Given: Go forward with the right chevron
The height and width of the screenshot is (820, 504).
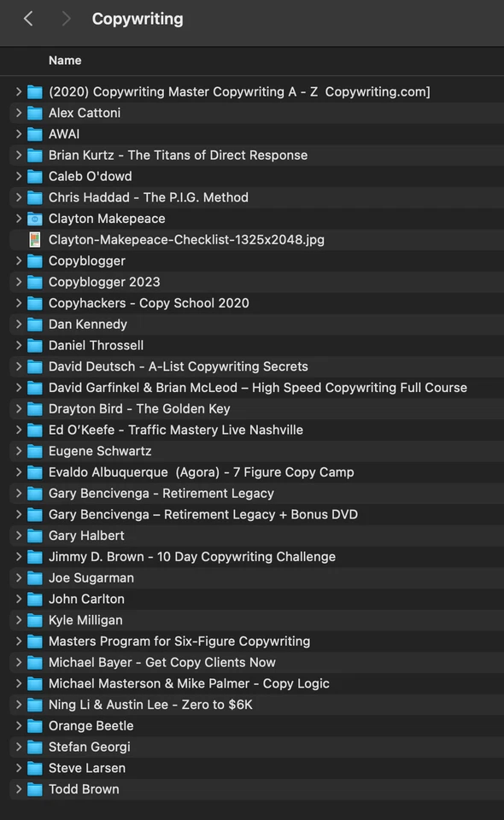Looking at the screenshot, I should (x=66, y=19).
